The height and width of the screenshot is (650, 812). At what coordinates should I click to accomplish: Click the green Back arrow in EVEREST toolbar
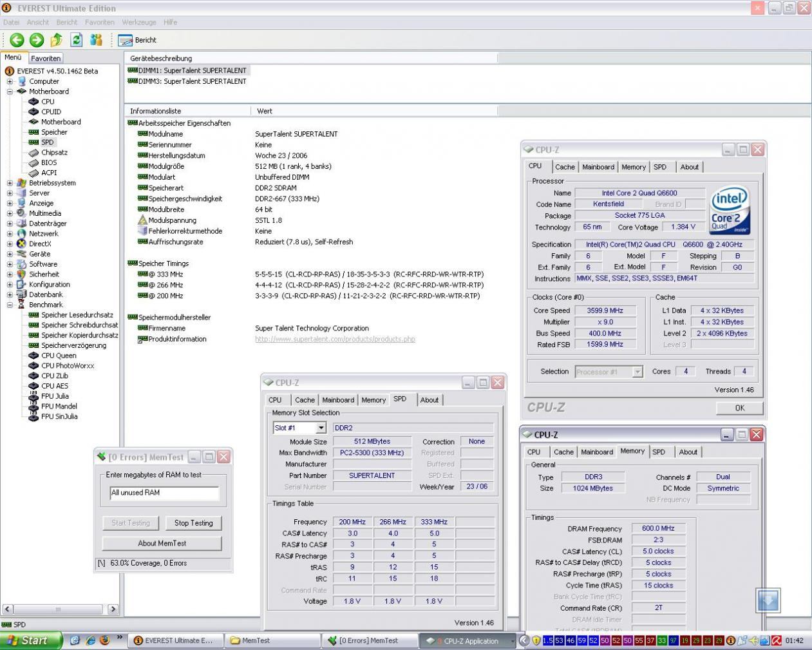[x=17, y=40]
